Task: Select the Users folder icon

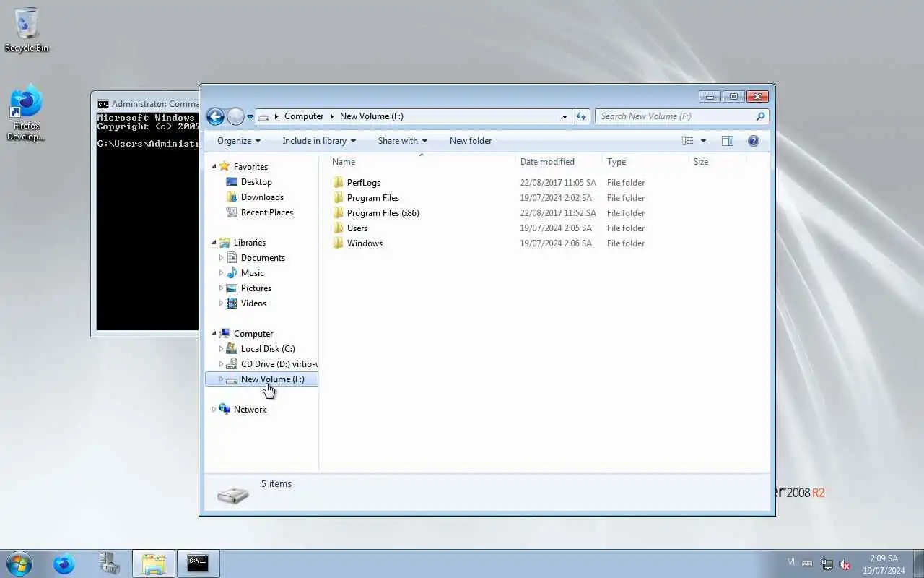Action: pyautogui.click(x=338, y=228)
